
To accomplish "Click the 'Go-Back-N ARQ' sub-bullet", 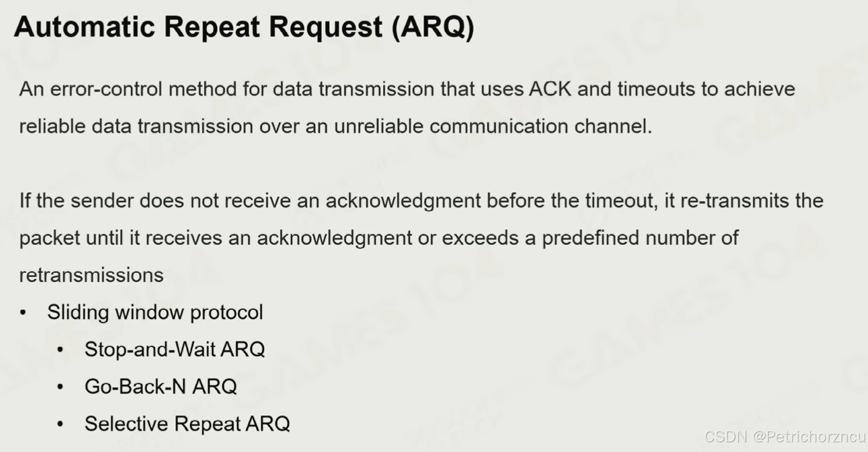I will coord(161,386).
